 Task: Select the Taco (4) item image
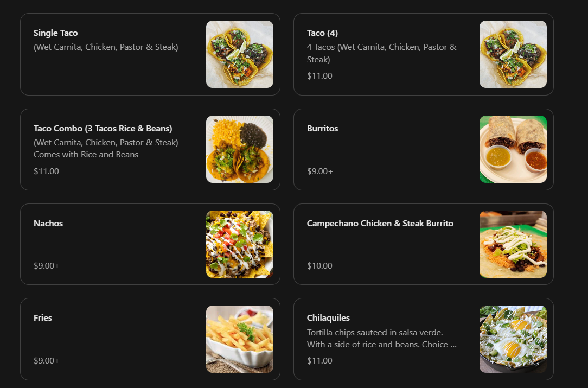click(513, 54)
